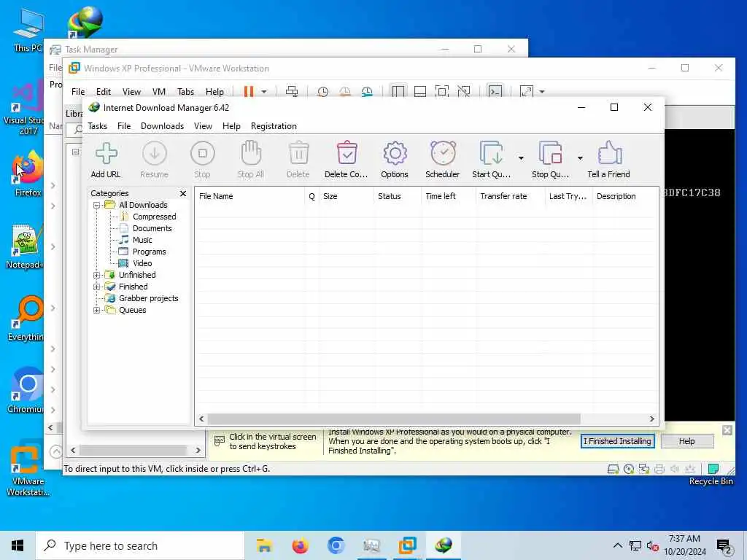Sort by Status column header

[398, 196]
